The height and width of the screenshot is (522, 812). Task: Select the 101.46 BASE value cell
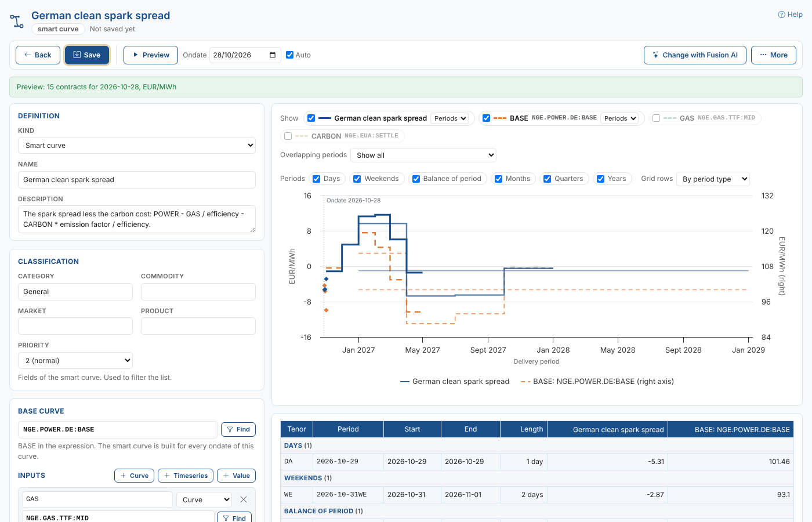coord(731,462)
